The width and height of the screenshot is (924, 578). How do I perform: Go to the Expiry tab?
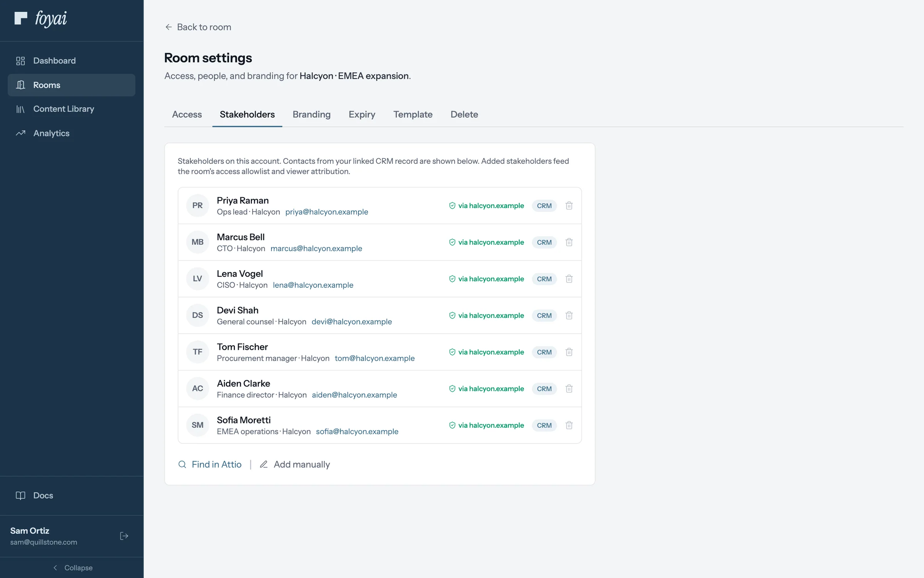[x=362, y=114]
